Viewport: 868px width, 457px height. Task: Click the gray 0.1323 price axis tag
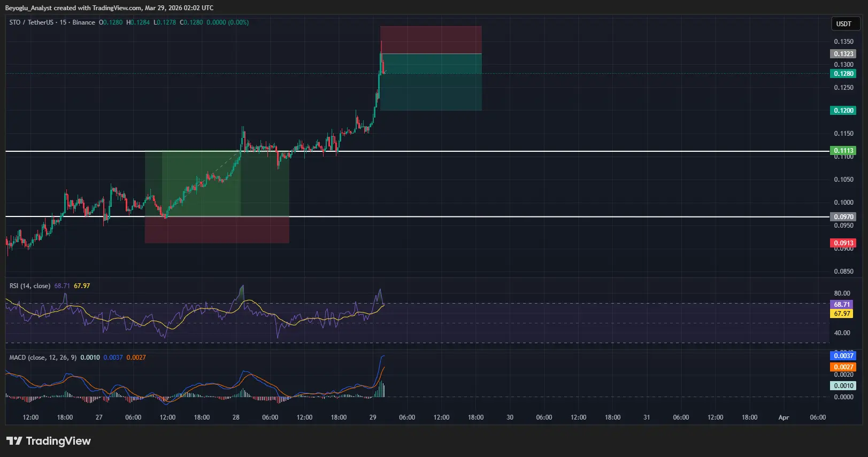click(843, 54)
